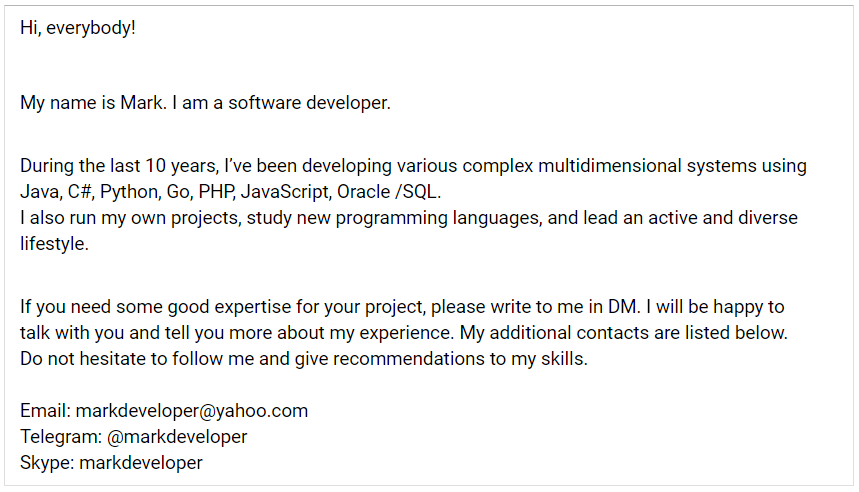Click the "Telegram:" label
Image resolution: width=859 pixels, height=492 pixels.
(x=59, y=437)
